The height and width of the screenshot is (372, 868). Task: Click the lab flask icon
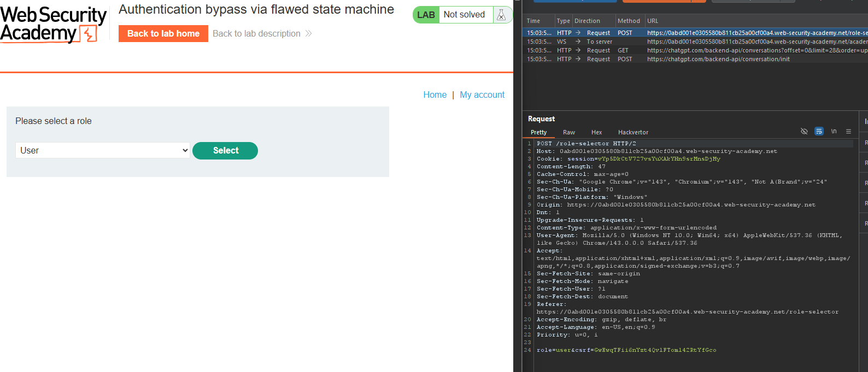click(501, 15)
